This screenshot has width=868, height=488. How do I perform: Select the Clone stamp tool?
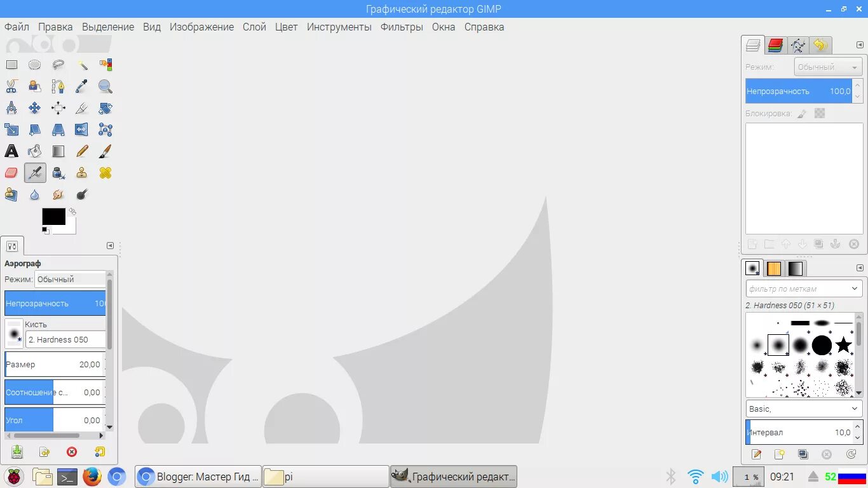tap(82, 173)
